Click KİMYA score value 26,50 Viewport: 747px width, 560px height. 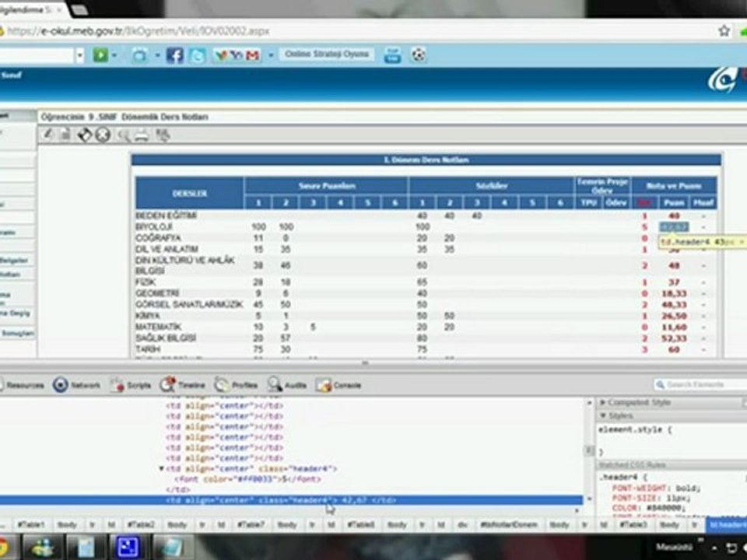click(674, 316)
